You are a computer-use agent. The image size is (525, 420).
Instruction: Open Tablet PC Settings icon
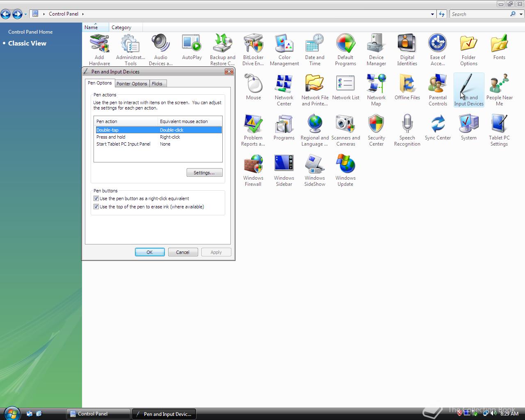click(x=499, y=130)
